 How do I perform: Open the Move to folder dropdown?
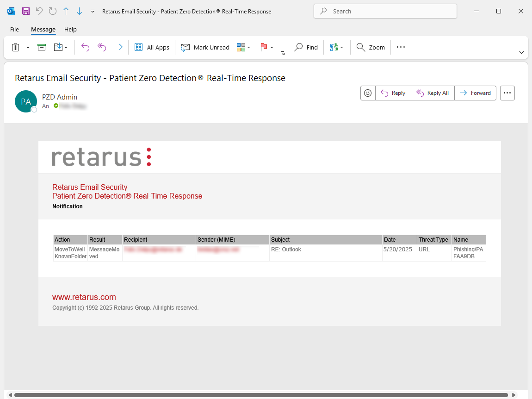pos(61,47)
